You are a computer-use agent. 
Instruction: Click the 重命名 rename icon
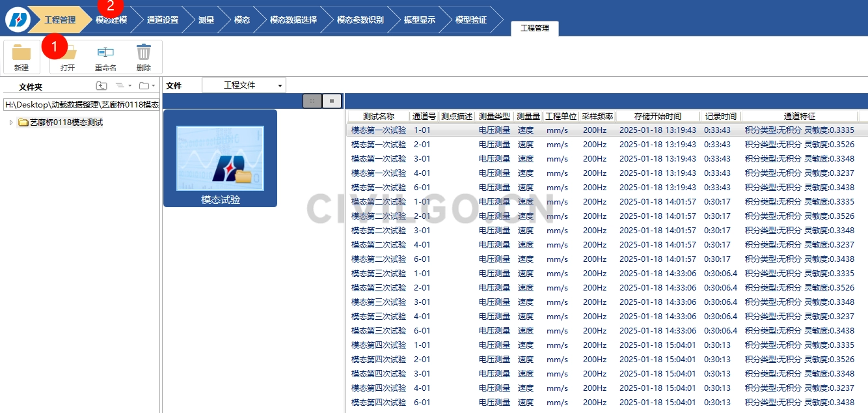[105, 53]
